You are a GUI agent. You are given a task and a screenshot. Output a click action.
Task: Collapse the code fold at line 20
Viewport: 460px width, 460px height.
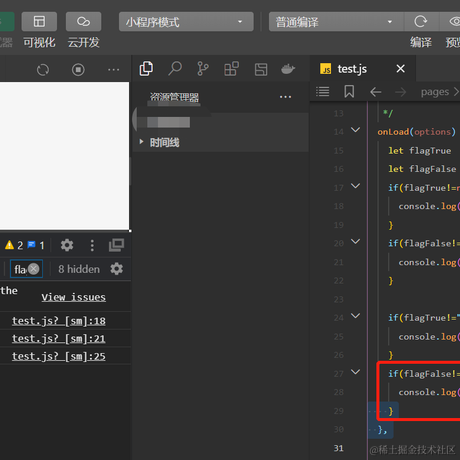pyautogui.click(x=356, y=241)
